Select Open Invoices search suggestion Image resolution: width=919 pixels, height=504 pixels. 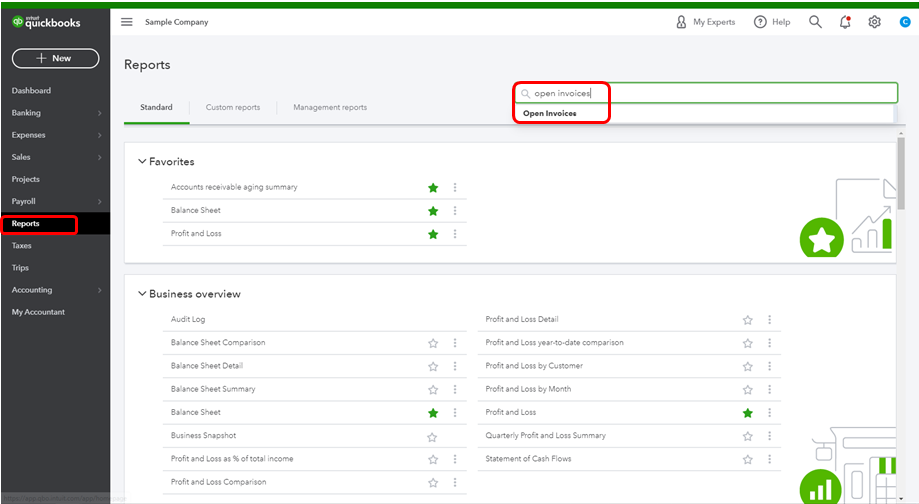pos(550,113)
